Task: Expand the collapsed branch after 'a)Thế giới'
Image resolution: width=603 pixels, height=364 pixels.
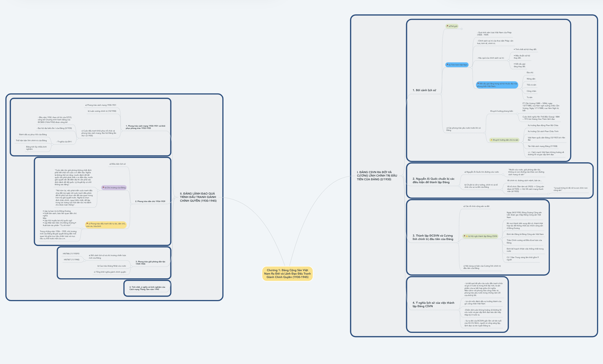Action: (x=462, y=29)
